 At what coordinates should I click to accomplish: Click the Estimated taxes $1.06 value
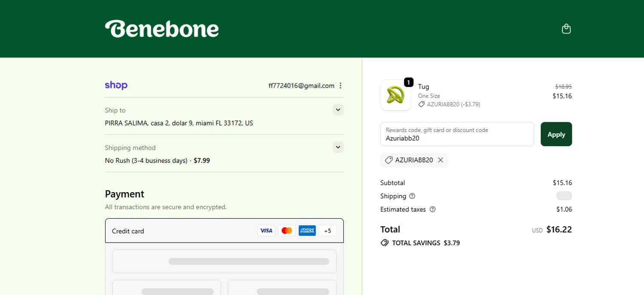564,209
